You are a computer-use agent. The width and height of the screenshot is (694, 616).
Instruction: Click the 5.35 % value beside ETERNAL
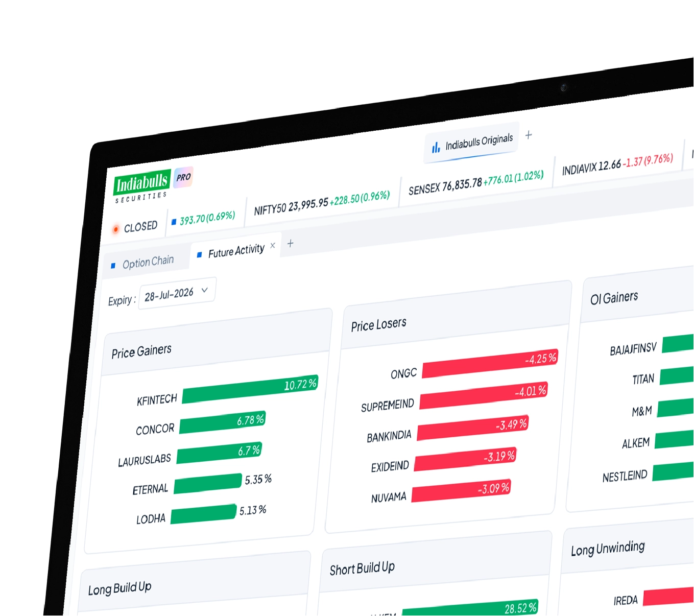point(258,480)
